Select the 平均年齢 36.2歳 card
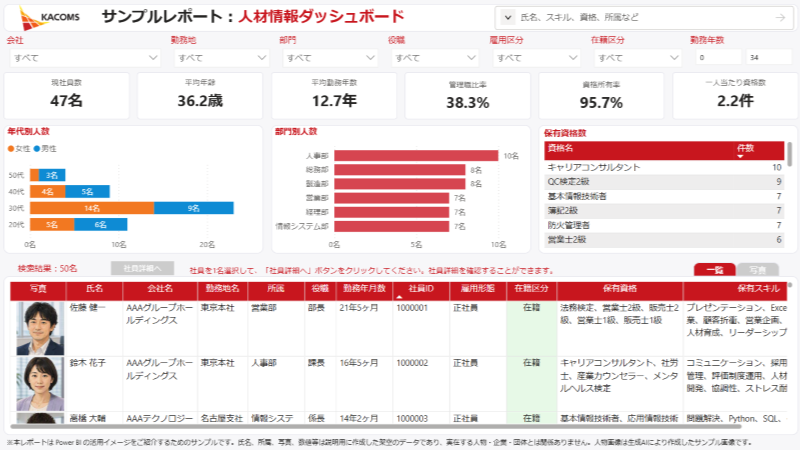 click(x=200, y=95)
